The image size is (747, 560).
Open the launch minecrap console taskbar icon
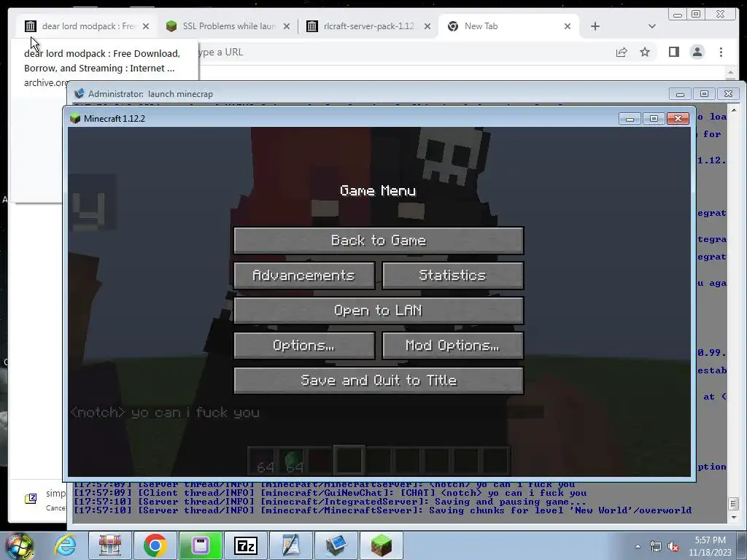pos(336,545)
